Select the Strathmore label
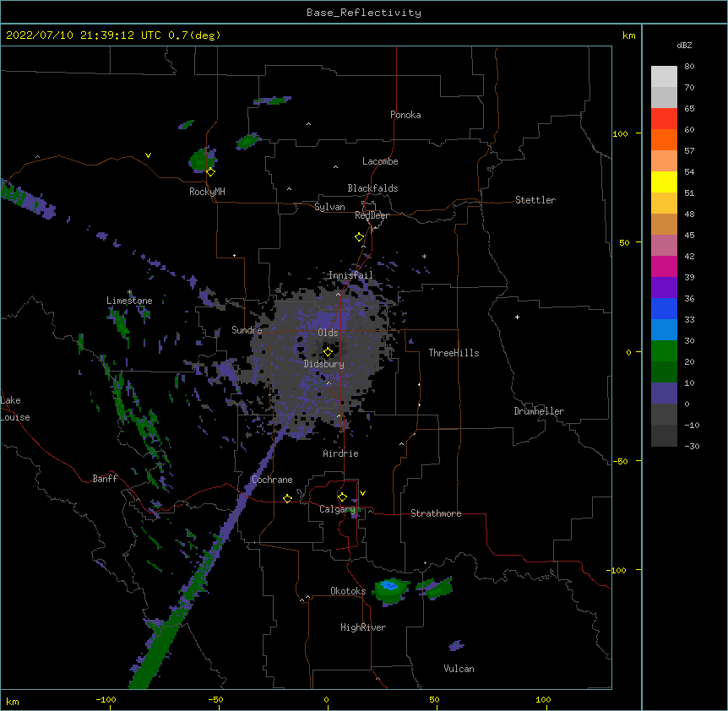 tap(436, 513)
